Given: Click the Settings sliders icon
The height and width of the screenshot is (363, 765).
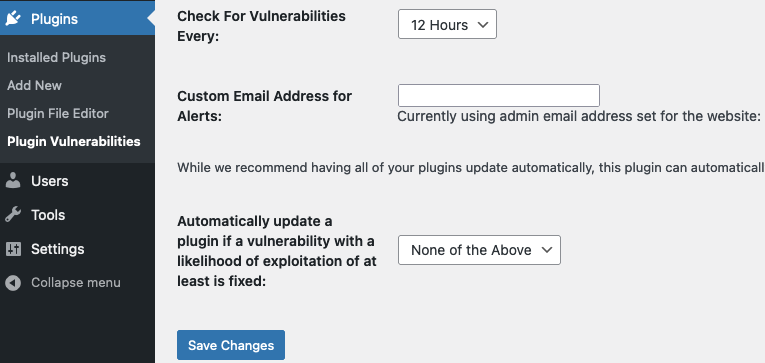Looking at the screenshot, I should click(x=13, y=249).
